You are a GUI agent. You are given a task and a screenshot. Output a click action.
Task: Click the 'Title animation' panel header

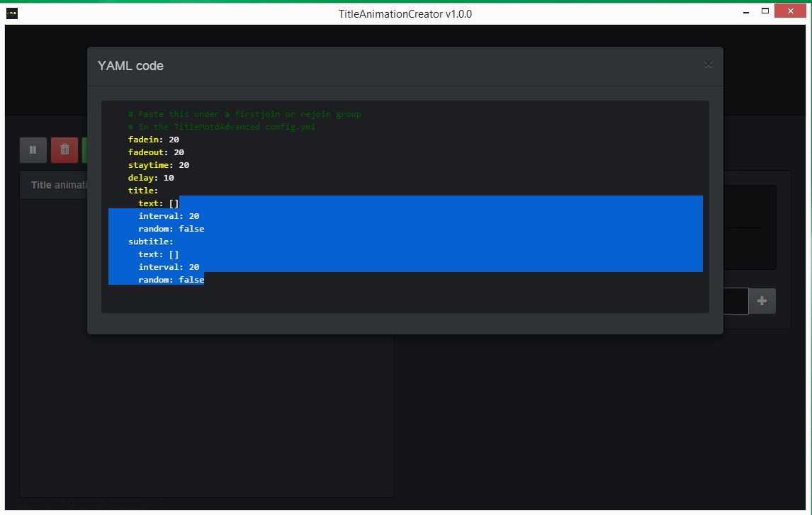59,185
